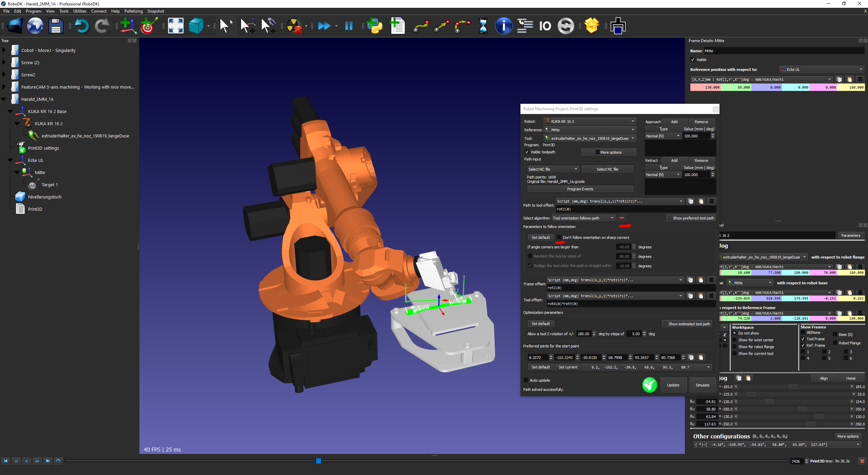Click the Fast simulation double-arrow icon

pos(324,26)
